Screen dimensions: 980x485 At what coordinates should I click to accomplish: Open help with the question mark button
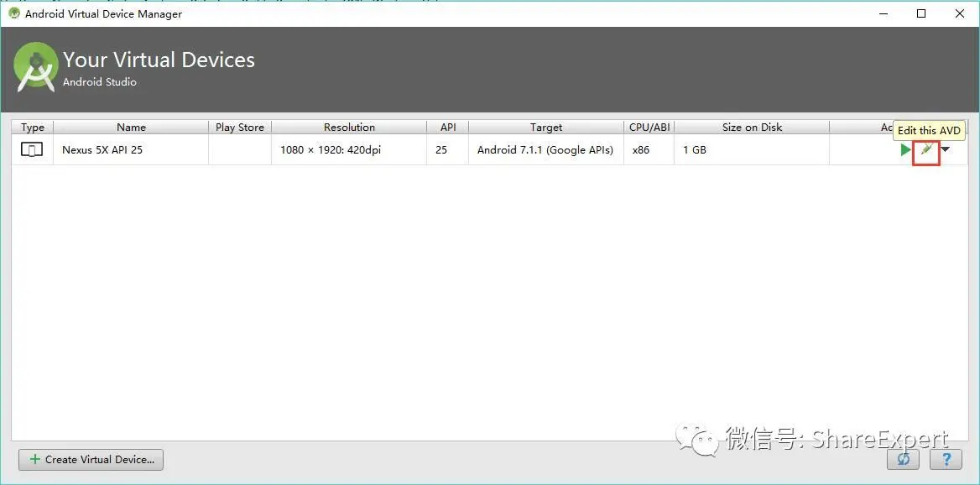pos(946,459)
